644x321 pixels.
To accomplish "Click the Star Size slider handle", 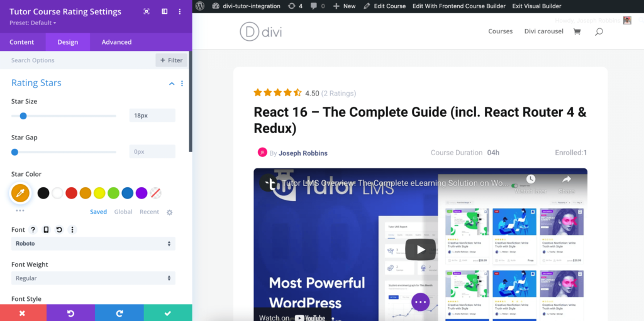I will (23, 116).
